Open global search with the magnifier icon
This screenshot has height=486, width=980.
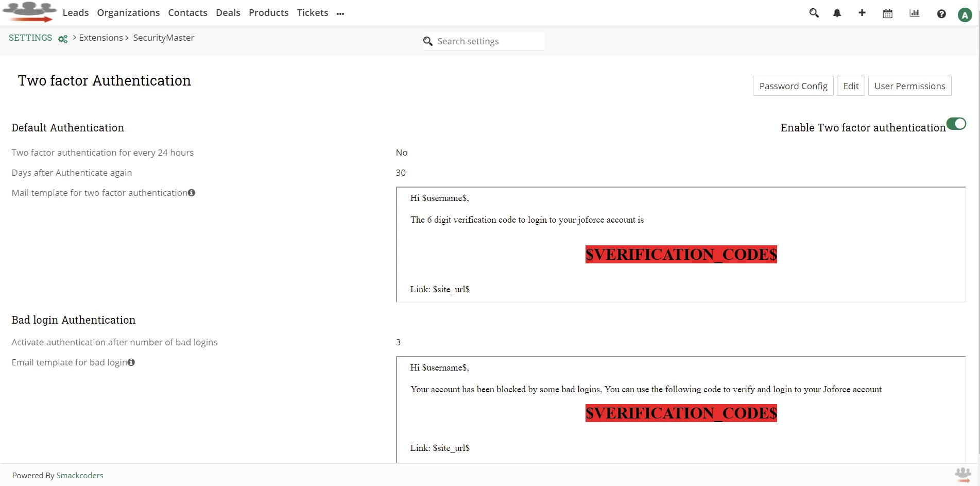(x=814, y=13)
